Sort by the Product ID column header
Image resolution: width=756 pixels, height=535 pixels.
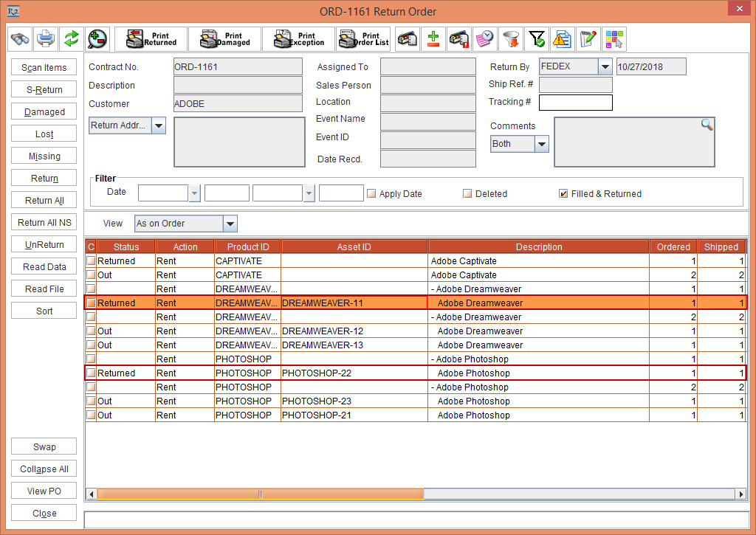coord(247,247)
